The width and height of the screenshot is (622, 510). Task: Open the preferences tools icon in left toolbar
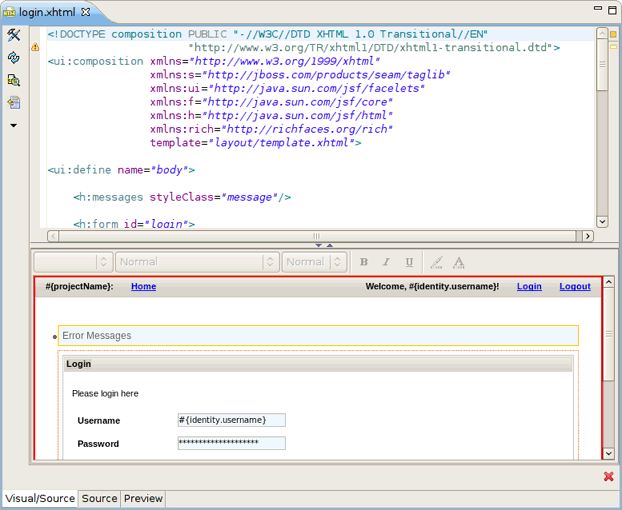13,35
